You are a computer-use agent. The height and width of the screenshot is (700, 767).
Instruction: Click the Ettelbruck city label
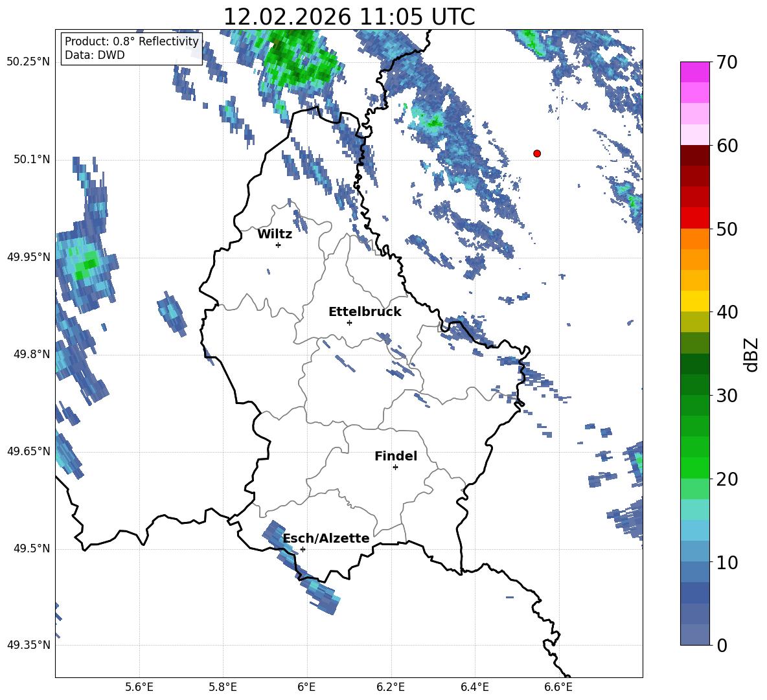(x=365, y=312)
